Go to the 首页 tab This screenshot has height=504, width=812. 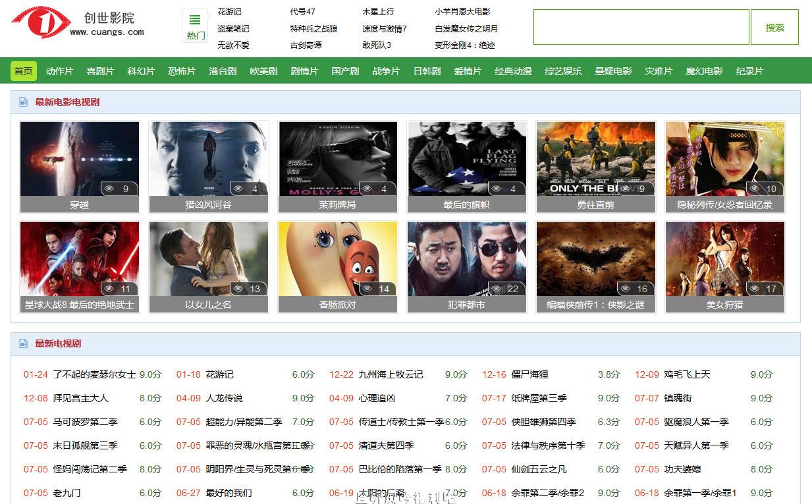[x=24, y=71]
